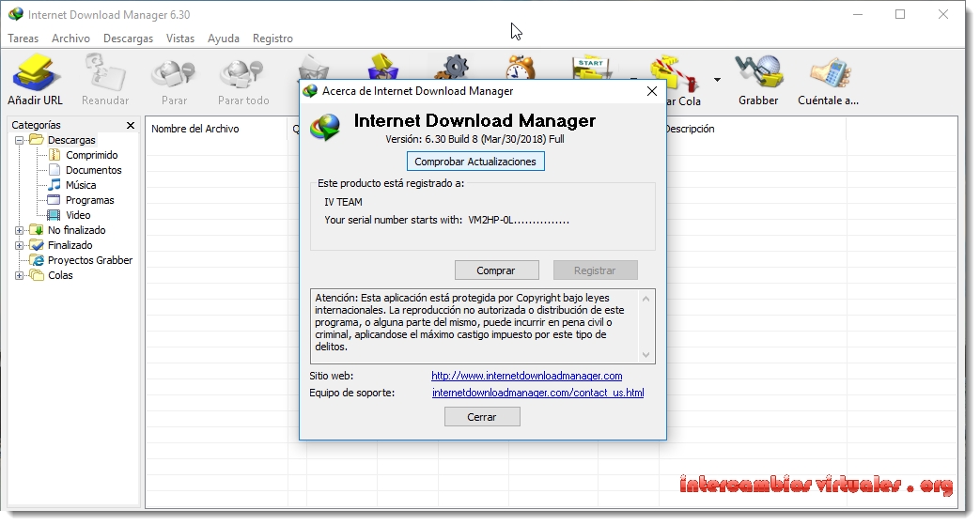Click the Start queue toolbar icon
This screenshot has width=980, height=525.
[591, 69]
